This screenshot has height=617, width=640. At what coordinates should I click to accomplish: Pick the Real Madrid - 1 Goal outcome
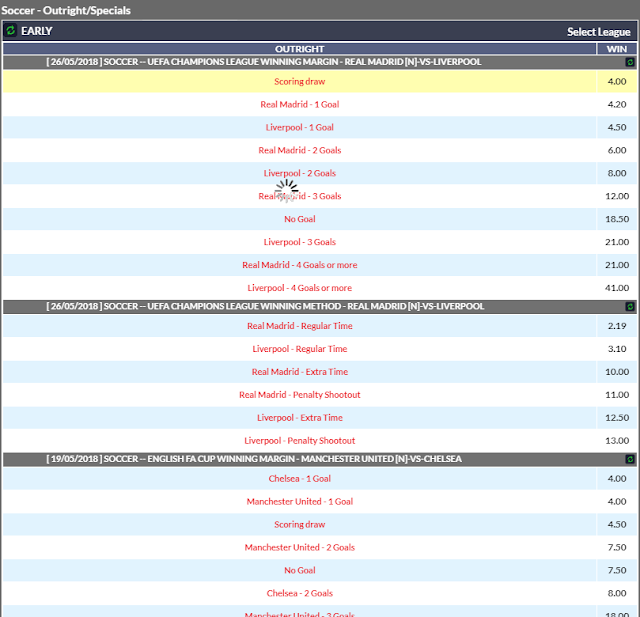300,104
